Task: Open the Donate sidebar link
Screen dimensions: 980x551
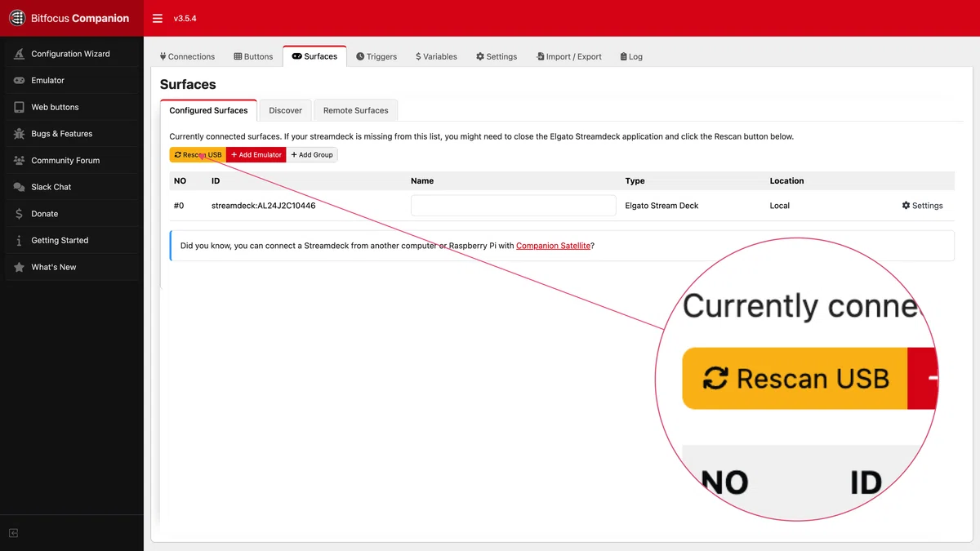Action: tap(72, 214)
